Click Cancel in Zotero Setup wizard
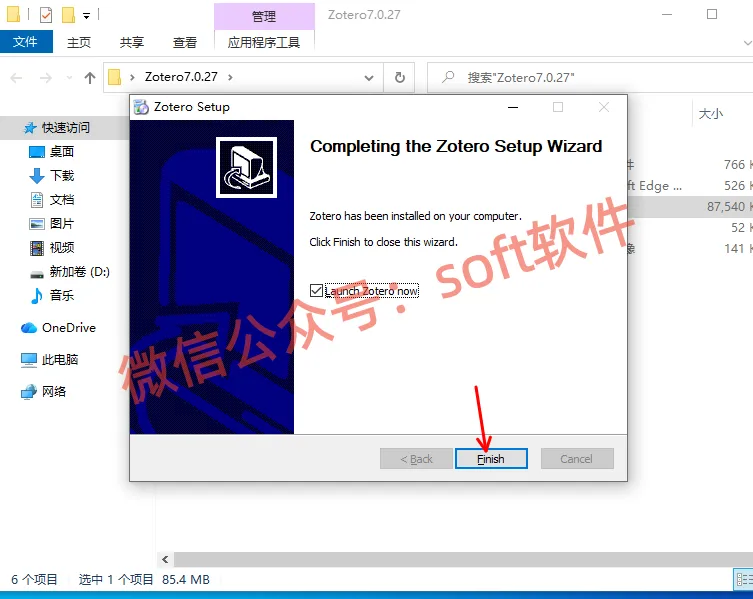The height and width of the screenshot is (599, 753). click(x=577, y=459)
